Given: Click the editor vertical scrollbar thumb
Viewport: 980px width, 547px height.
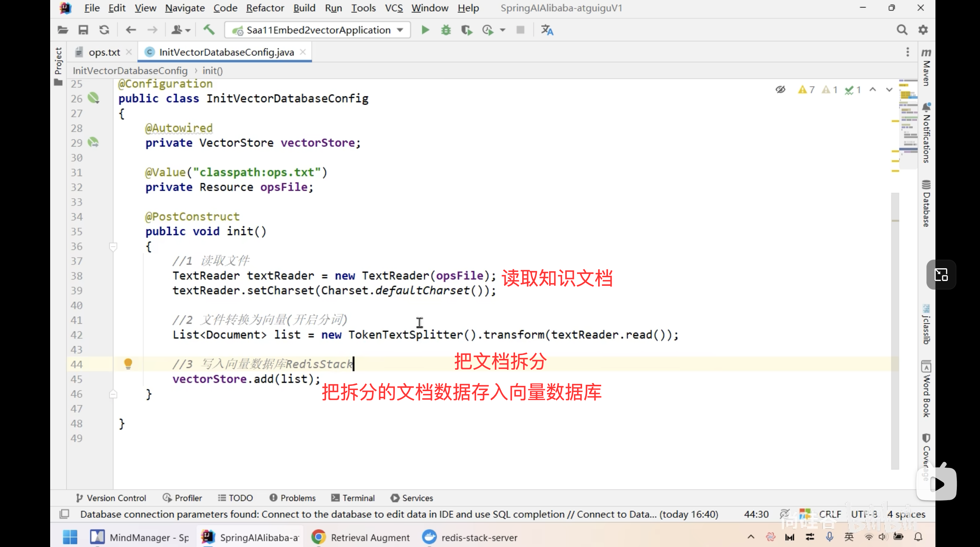Looking at the screenshot, I should click(895, 331).
